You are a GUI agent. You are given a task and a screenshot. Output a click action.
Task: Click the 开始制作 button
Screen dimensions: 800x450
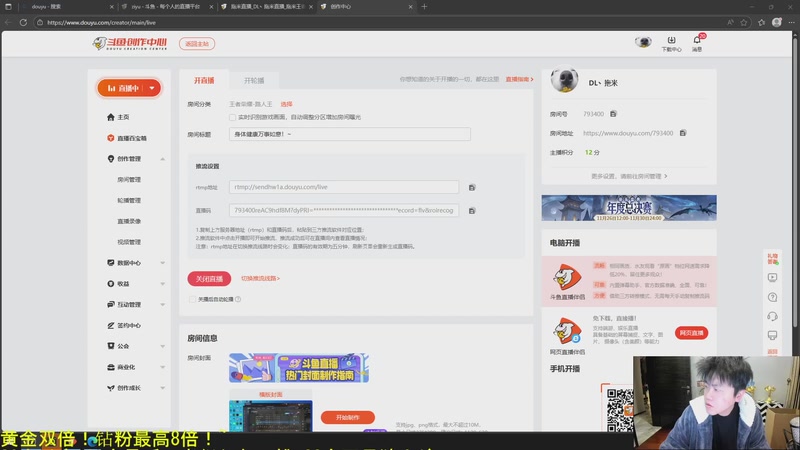[347, 417]
